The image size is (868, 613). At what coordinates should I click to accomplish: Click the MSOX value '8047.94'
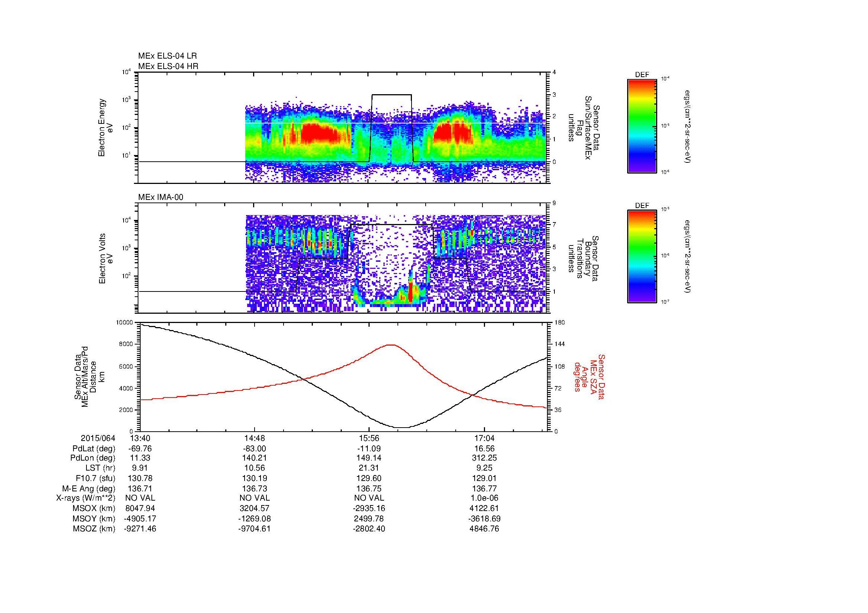click(x=140, y=508)
